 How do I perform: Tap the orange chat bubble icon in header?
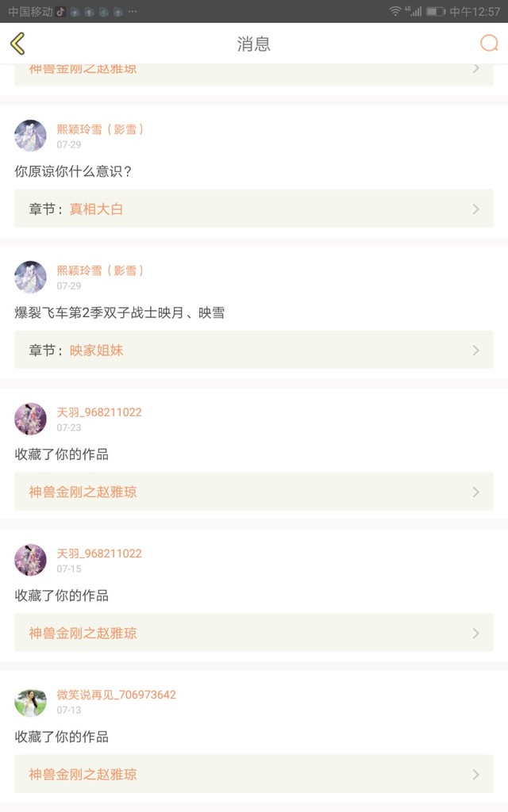(489, 44)
